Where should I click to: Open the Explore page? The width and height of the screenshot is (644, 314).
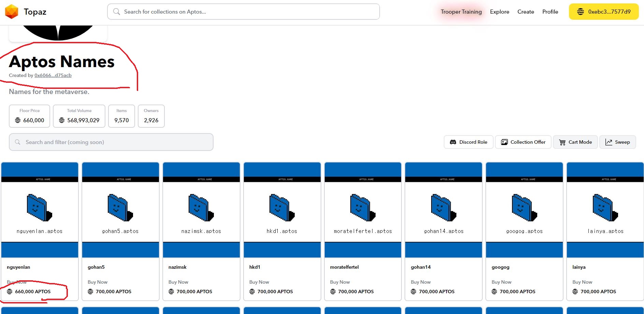(x=499, y=12)
